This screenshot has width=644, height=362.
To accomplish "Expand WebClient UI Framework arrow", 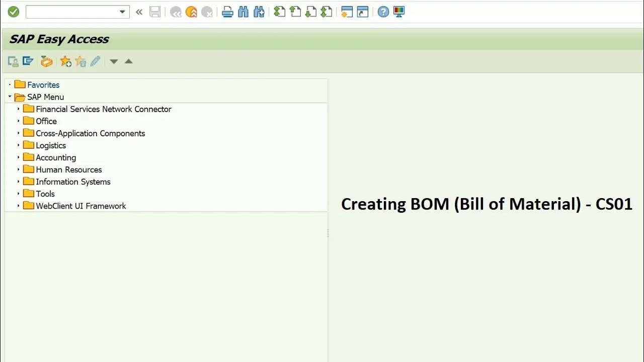I will pos(19,206).
